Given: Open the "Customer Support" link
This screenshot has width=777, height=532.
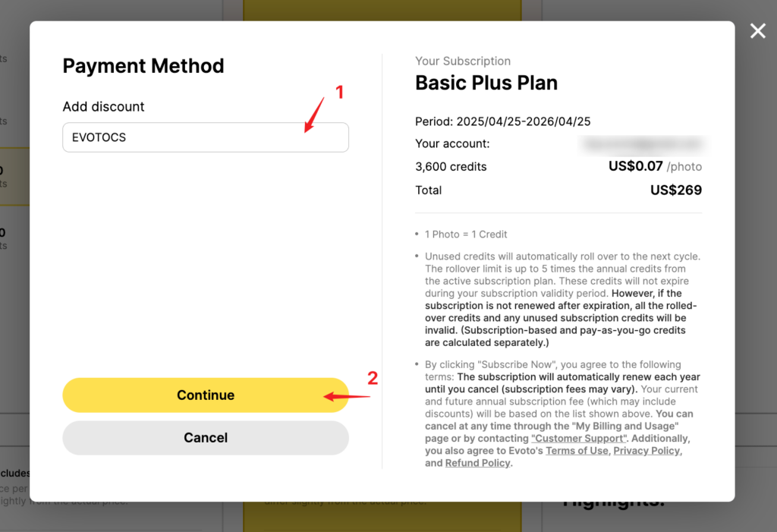Looking at the screenshot, I should 579,439.
